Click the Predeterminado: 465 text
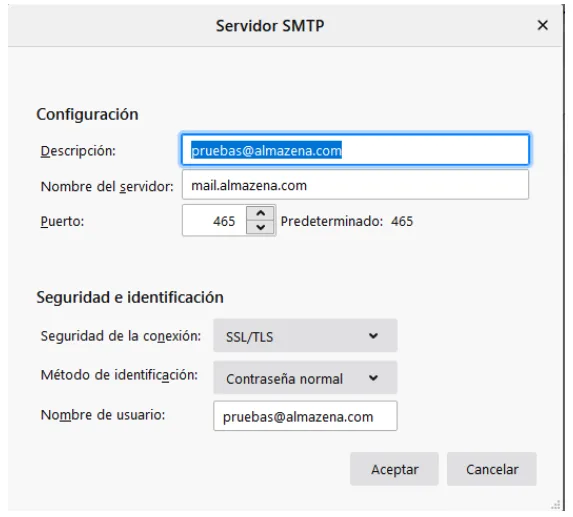The image size is (573, 517). click(347, 221)
